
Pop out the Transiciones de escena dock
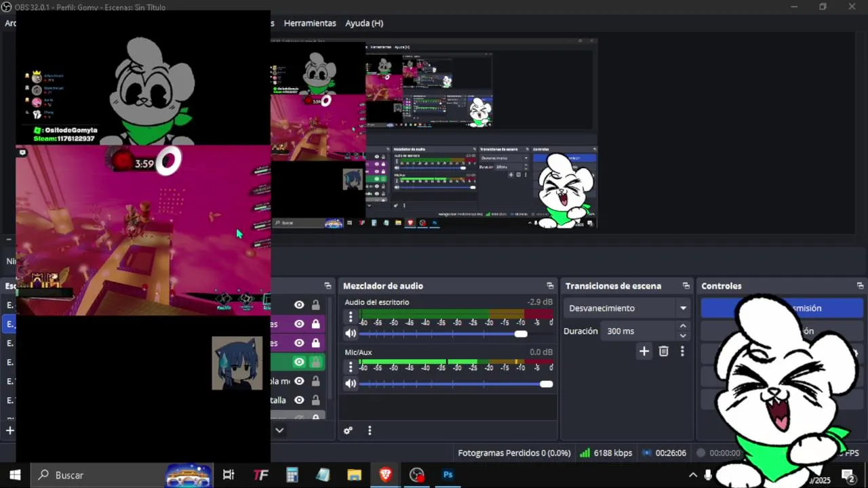point(686,286)
